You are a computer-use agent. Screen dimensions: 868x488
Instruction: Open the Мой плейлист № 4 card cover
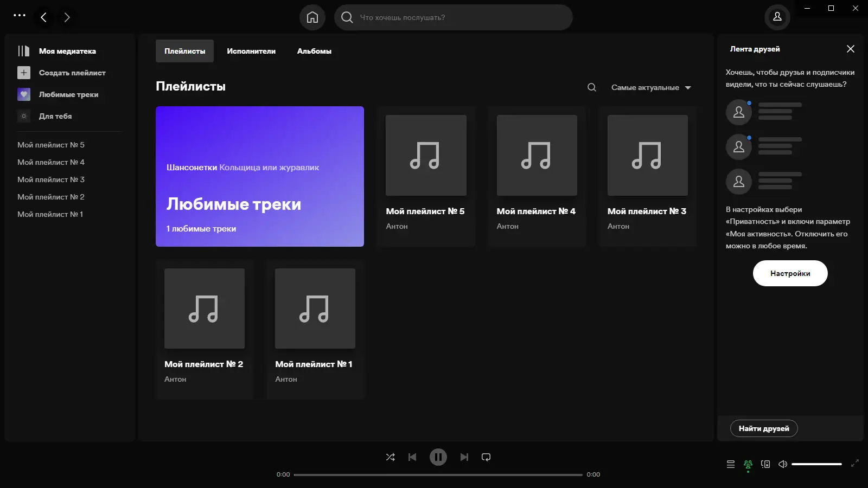(x=537, y=155)
